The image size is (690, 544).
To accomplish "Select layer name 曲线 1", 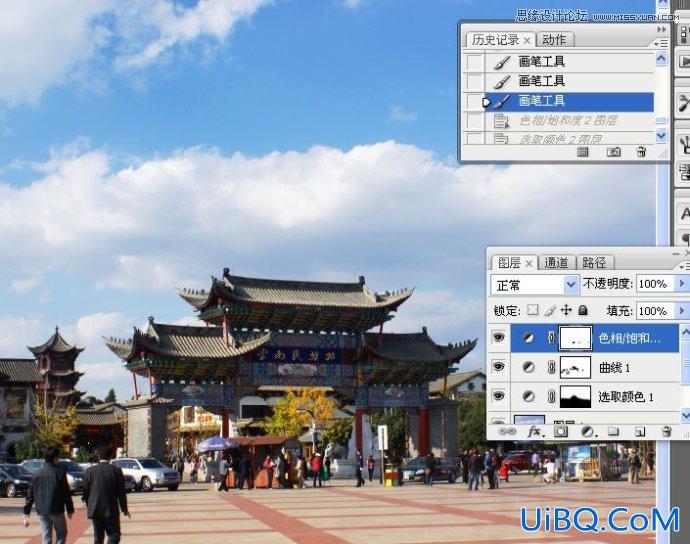I will pos(614,368).
